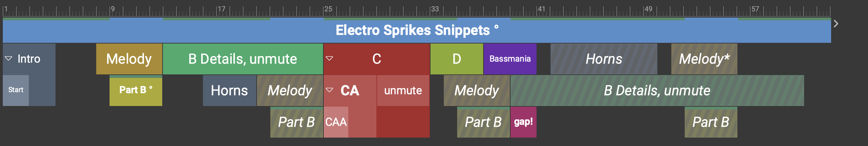Select the Electro Sprikes Snippets title bar
The image size is (868, 146).
coord(416,31)
